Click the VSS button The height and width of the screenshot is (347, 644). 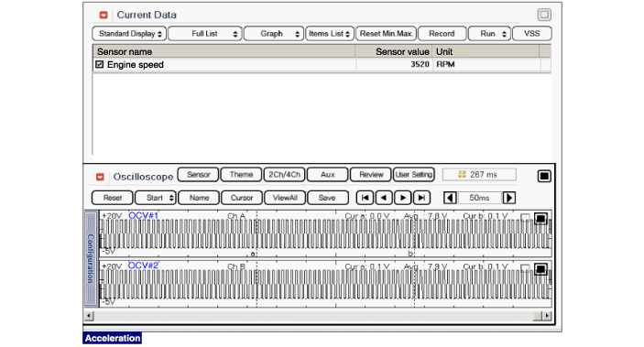pyautogui.click(x=532, y=34)
